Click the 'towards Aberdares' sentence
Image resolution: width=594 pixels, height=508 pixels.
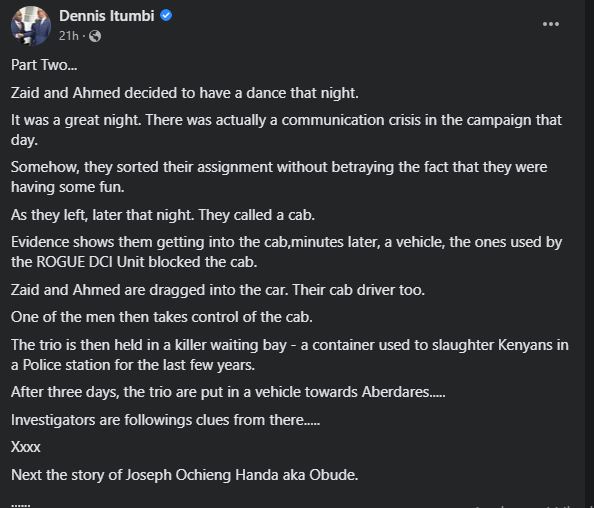228,392
